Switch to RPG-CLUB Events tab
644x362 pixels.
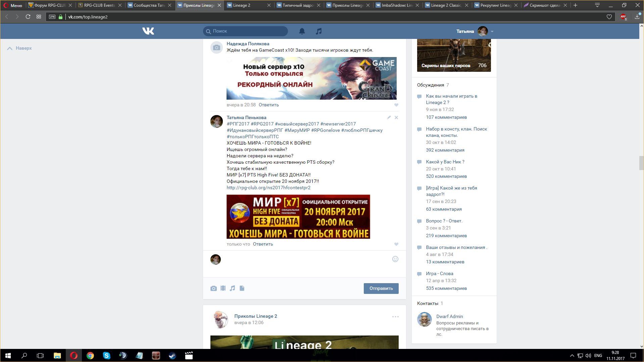[99, 5]
